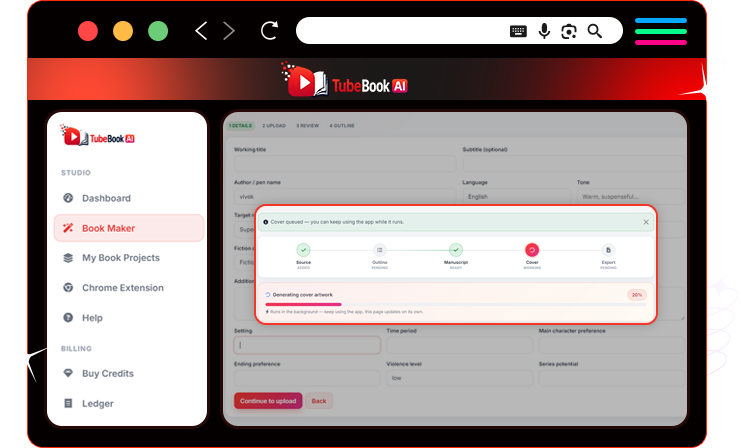Select the 4 Outline step tab
This screenshot has width=741, height=448.
(342, 126)
